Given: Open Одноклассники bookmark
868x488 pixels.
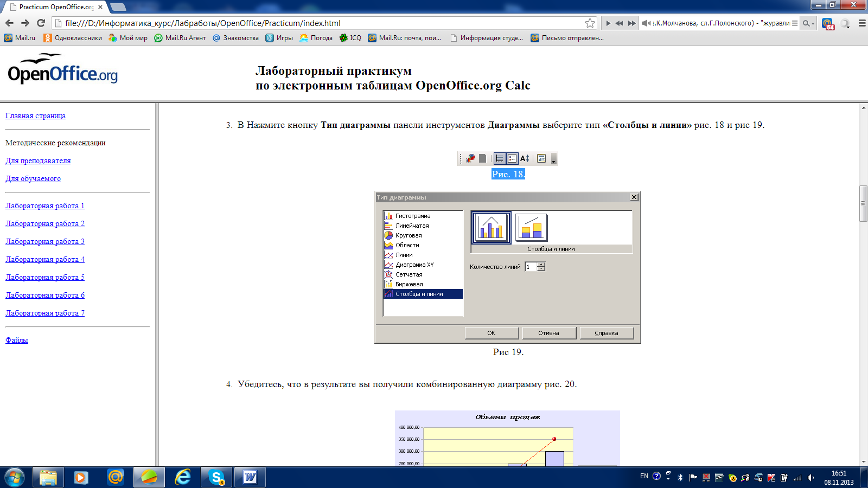Looking at the screenshot, I should coord(73,38).
